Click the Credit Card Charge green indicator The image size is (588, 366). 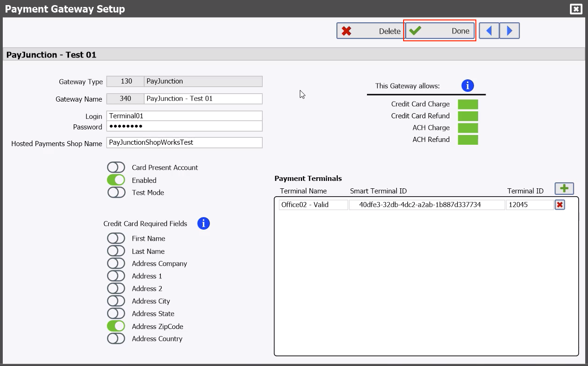tap(468, 104)
